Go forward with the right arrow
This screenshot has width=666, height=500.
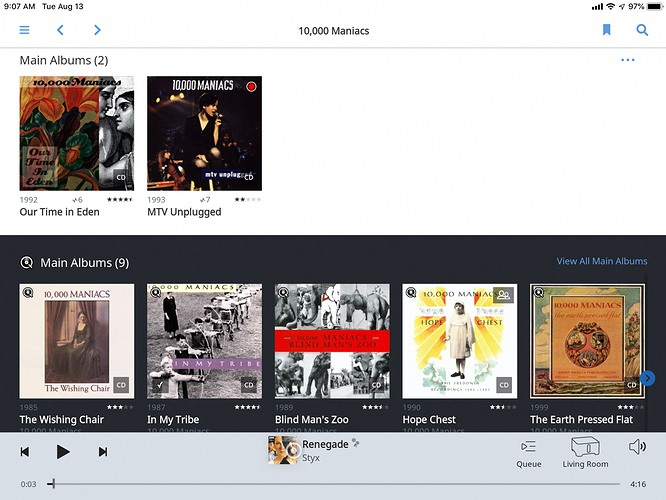pos(97,30)
